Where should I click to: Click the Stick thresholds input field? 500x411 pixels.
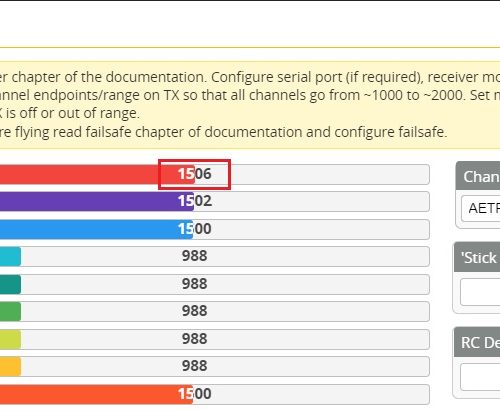coord(480,292)
